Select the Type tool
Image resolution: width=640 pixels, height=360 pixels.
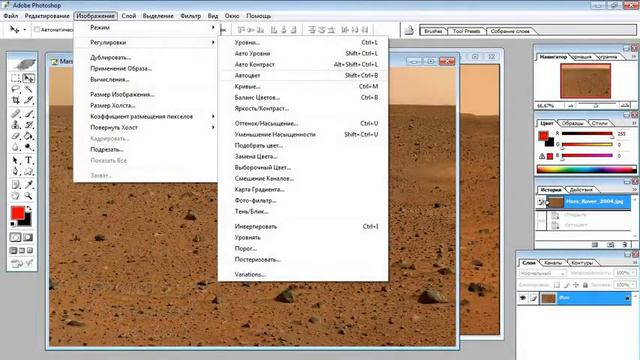point(29,160)
